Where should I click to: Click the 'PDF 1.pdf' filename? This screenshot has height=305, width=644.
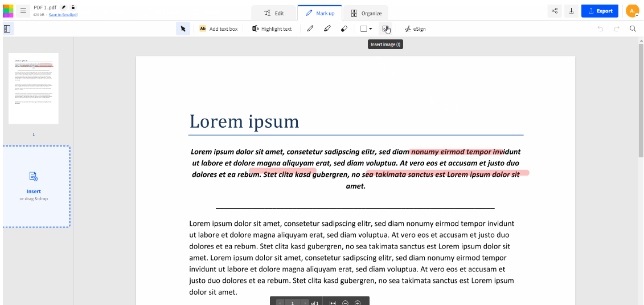point(45,7)
